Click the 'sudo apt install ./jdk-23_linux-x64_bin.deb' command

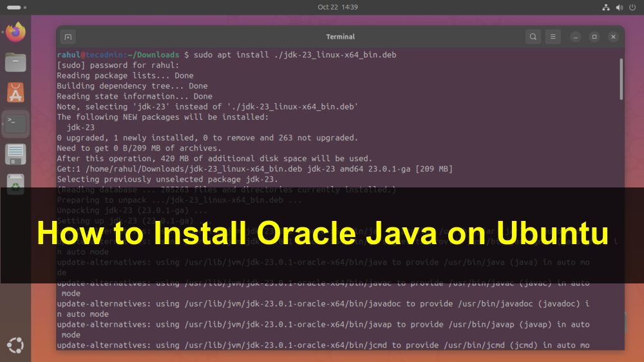pos(295,55)
